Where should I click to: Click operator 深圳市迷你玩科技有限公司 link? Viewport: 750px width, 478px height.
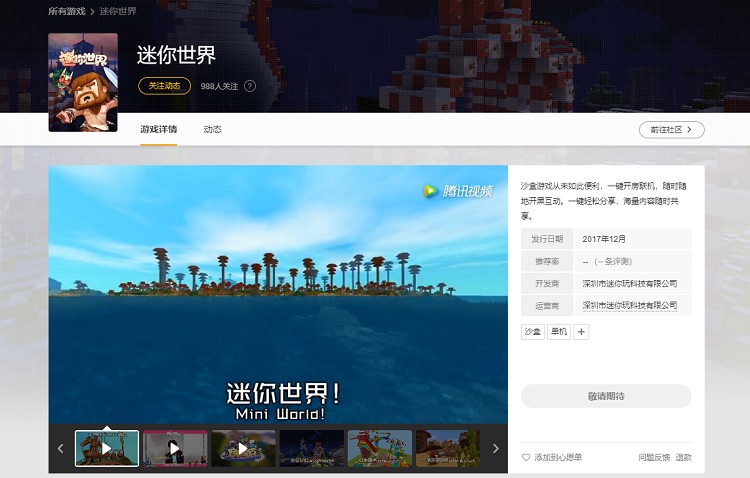pyautogui.click(x=629, y=305)
